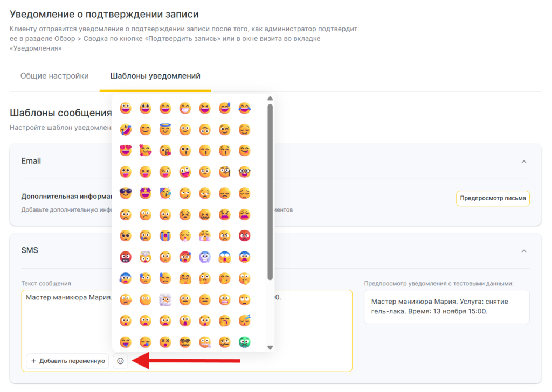
Task: Open the emoji picker smiley button
Action: click(120, 361)
